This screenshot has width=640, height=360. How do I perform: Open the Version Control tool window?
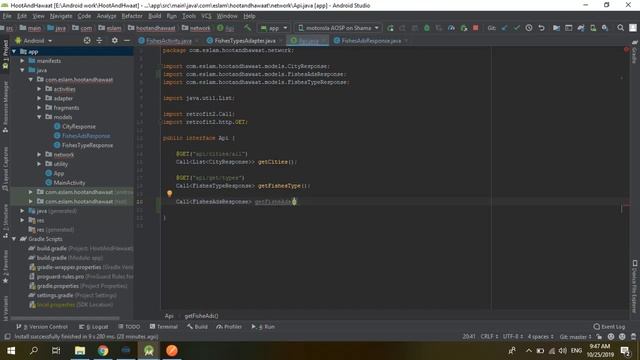[x=42, y=327]
